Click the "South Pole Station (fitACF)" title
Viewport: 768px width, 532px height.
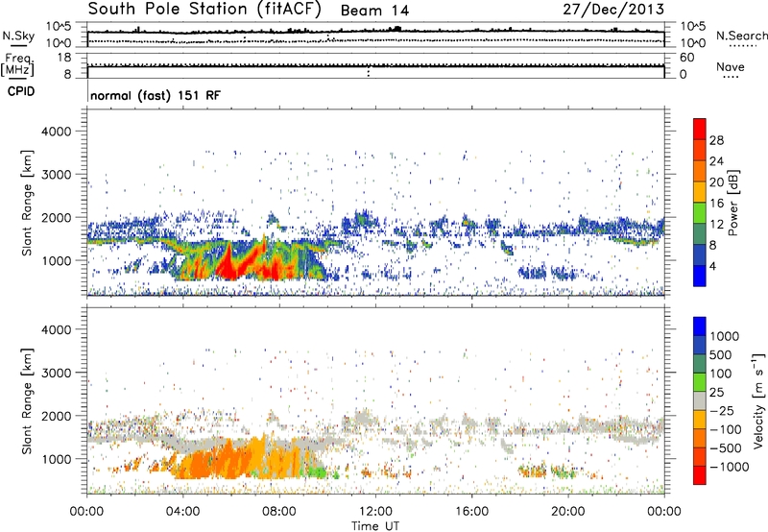pyautogui.click(x=204, y=9)
